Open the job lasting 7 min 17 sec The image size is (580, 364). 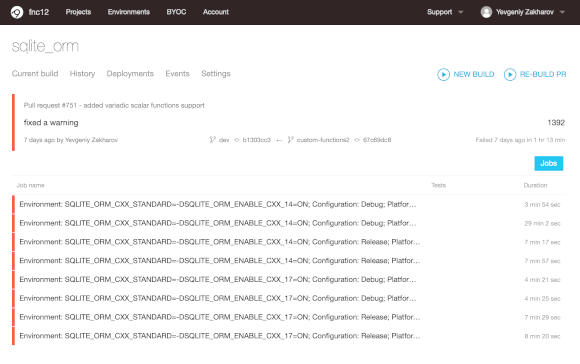point(289,242)
